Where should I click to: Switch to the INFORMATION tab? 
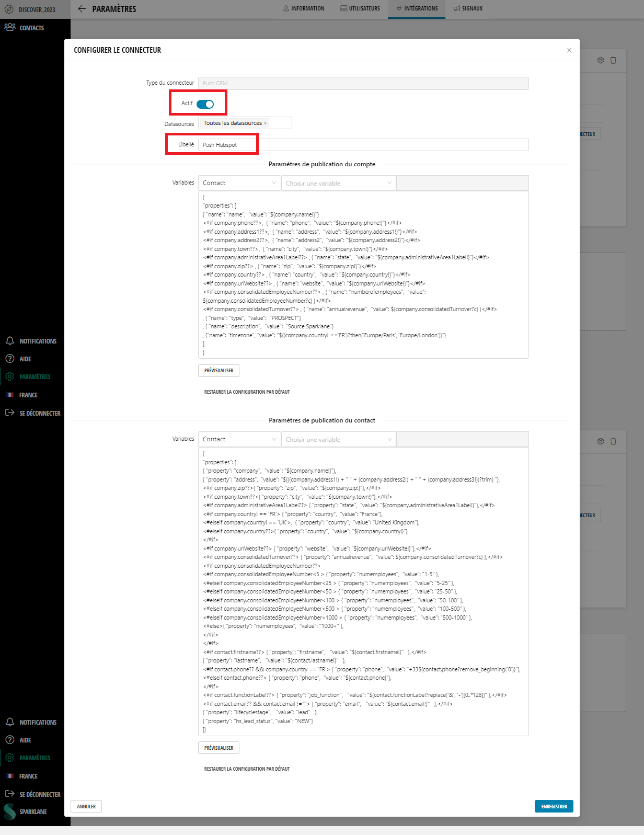(x=304, y=8)
